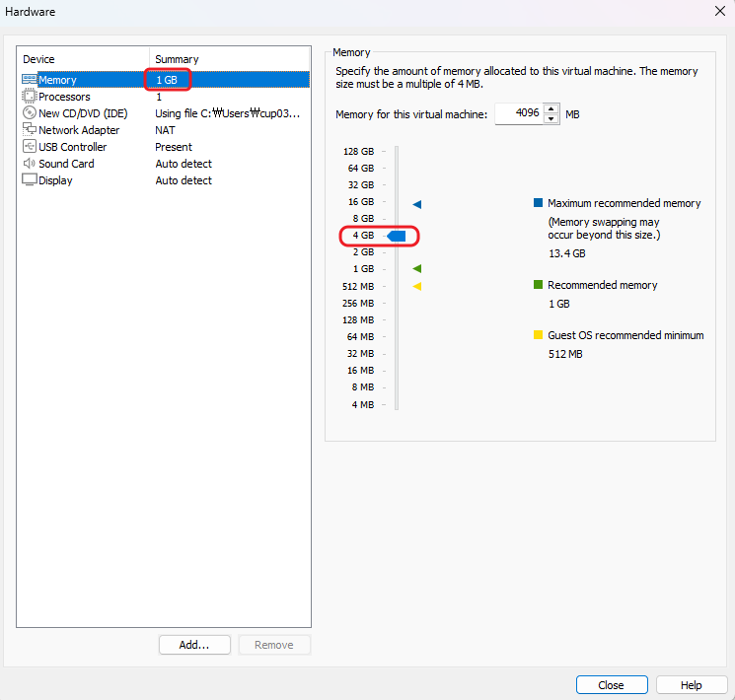This screenshot has width=735, height=700.
Task: Click the CD/DVD disc icon
Action: coord(29,113)
